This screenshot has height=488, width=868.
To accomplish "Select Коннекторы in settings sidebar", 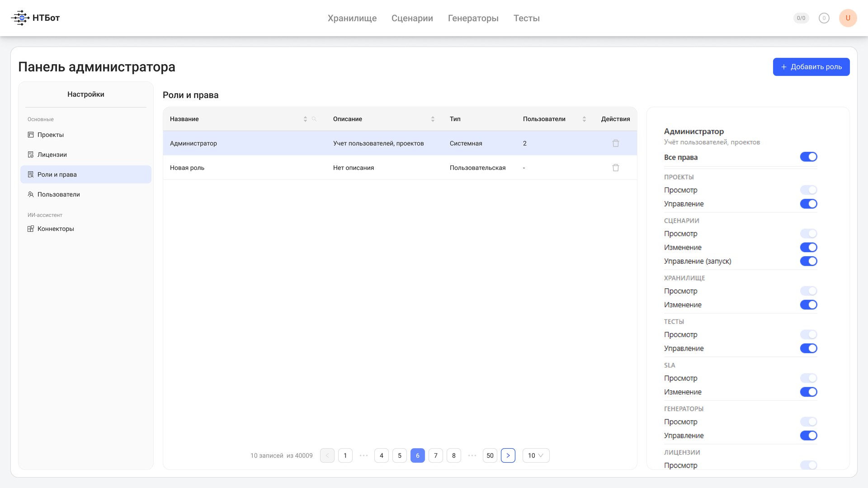I will click(86, 229).
